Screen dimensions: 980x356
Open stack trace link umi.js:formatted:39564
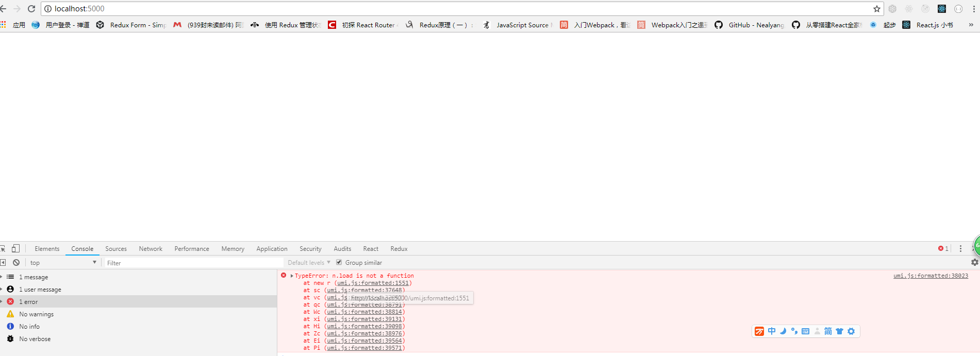coord(364,341)
